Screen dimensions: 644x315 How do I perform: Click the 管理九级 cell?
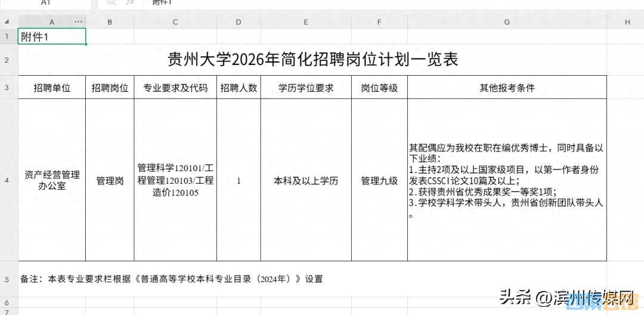(x=379, y=180)
